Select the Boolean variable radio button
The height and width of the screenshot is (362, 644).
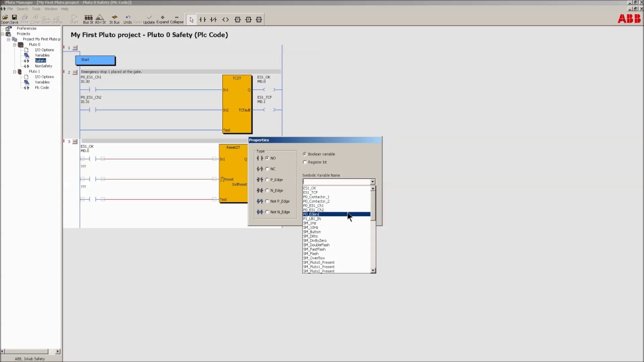(x=304, y=154)
